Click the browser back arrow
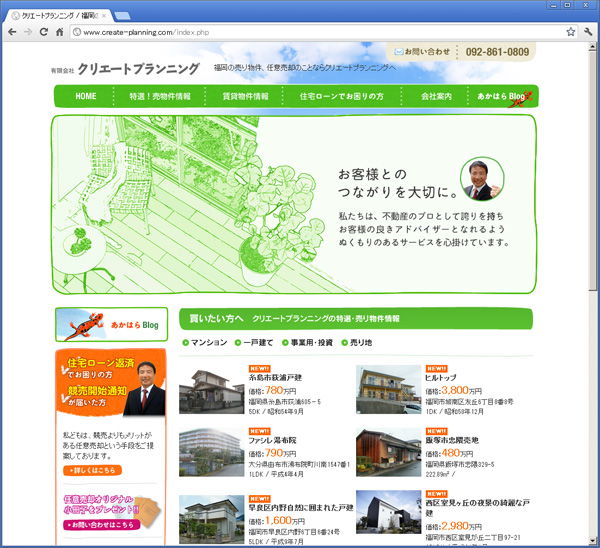Viewport: 600px width, 548px height. tap(12, 32)
